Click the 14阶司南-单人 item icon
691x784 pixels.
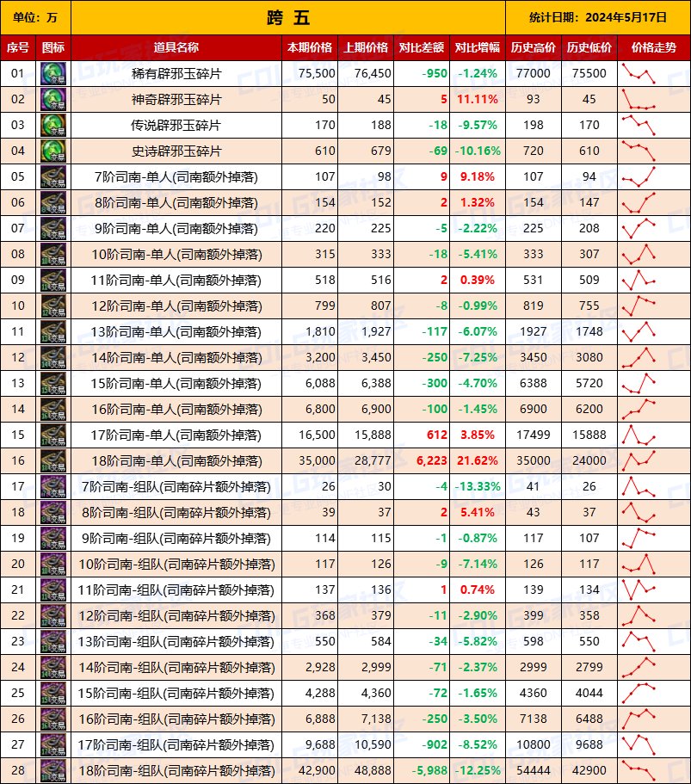[x=53, y=357]
